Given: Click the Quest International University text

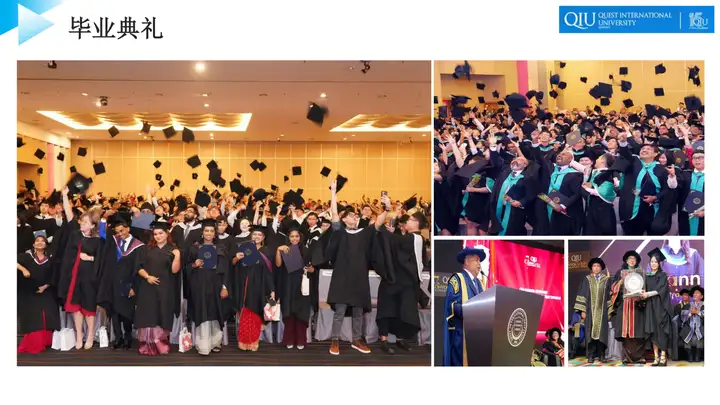Looking at the screenshot, I should 634,19.
